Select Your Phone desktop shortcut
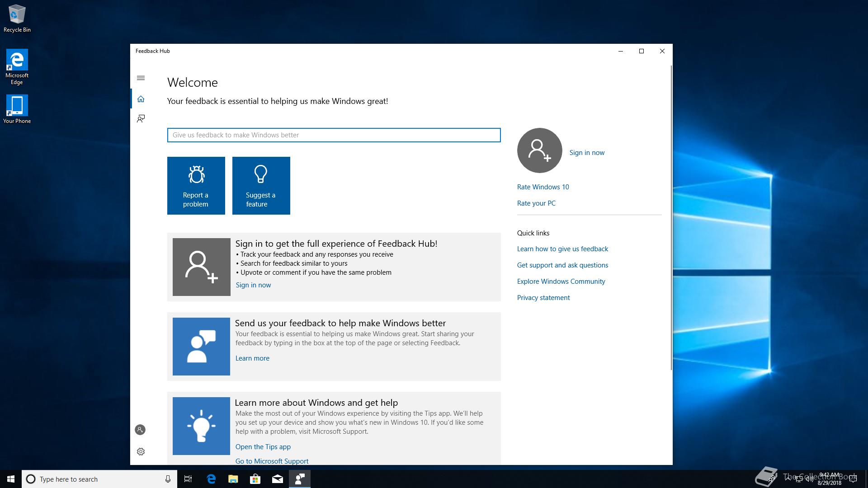Screen dimensions: 868x488 (x=17, y=109)
